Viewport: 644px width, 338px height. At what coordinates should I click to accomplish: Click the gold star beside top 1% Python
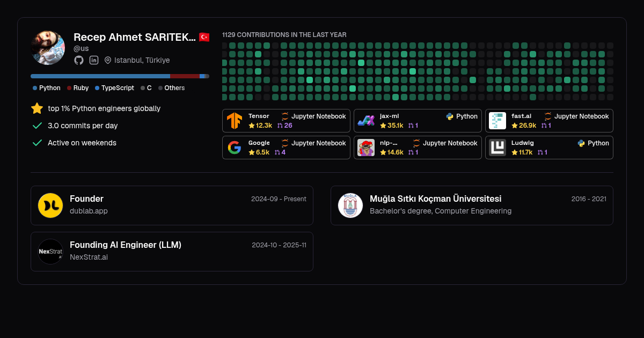click(37, 108)
